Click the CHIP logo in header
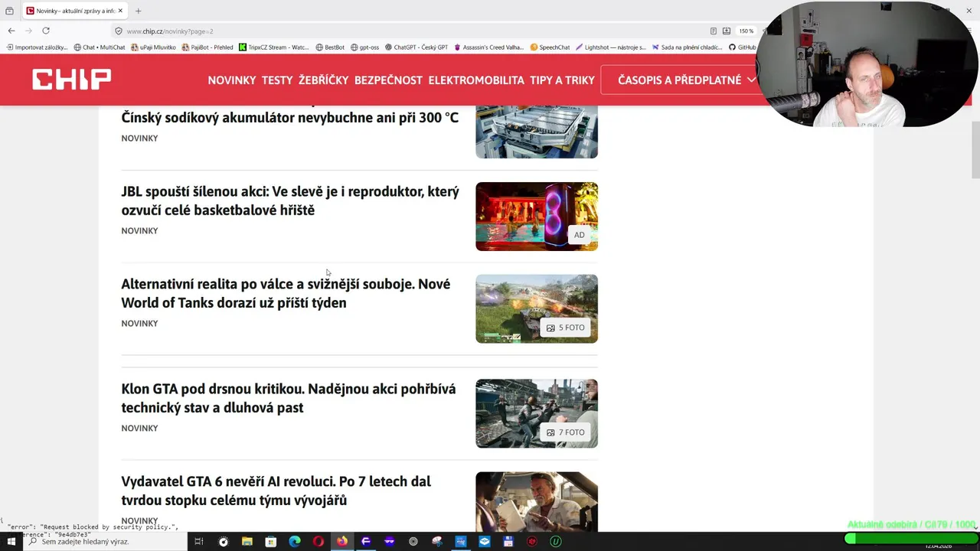 [71, 79]
